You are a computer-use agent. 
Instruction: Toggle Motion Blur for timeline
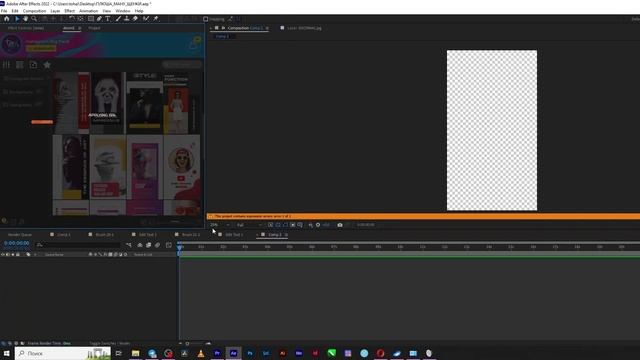pos(158,245)
